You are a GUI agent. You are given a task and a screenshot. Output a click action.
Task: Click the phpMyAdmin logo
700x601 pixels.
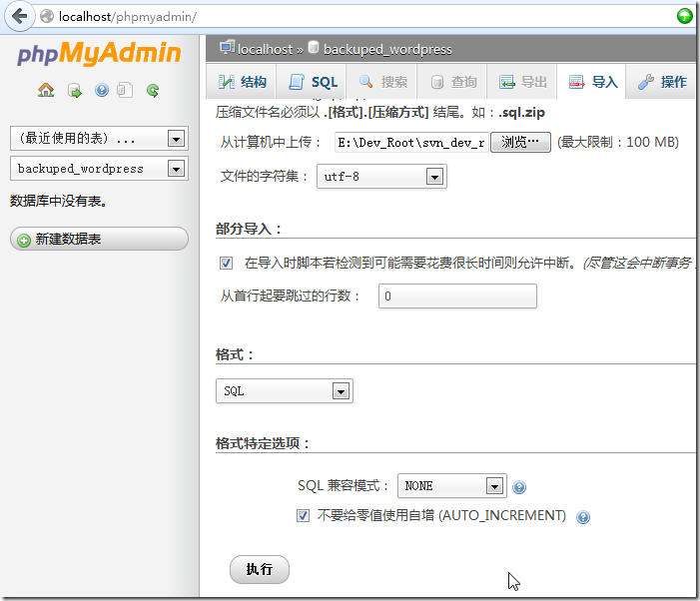tap(99, 53)
